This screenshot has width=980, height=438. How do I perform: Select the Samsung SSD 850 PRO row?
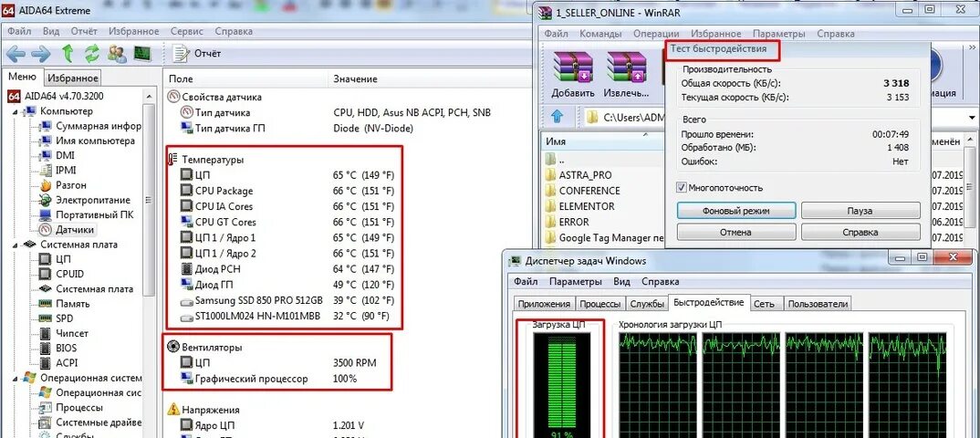coord(287,300)
